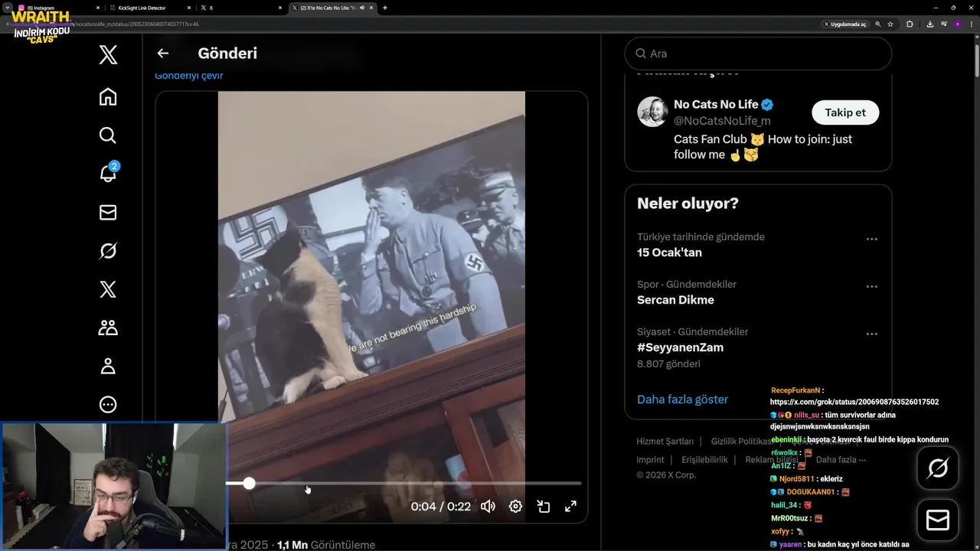Open the 15 Ocak'tan trend

pos(669,253)
